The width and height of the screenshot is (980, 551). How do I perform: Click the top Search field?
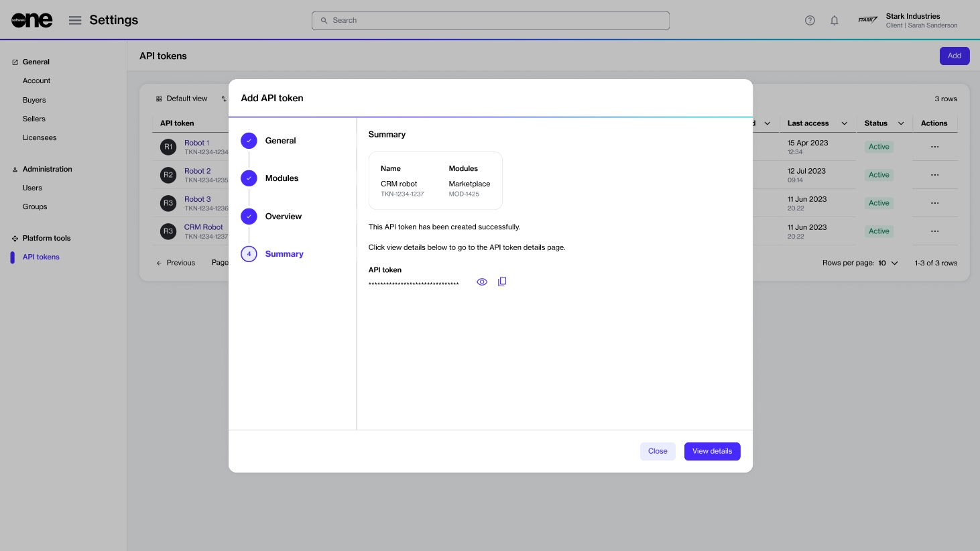[491, 21]
